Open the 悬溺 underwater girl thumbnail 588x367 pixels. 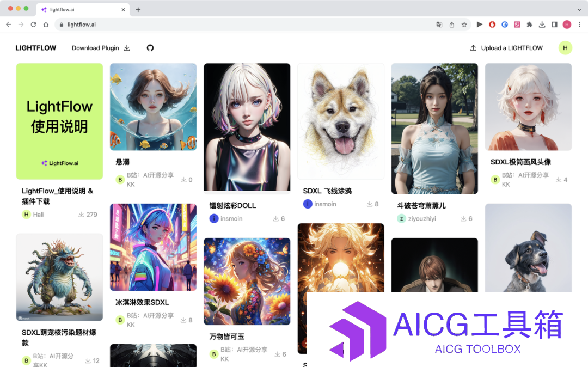(x=153, y=107)
